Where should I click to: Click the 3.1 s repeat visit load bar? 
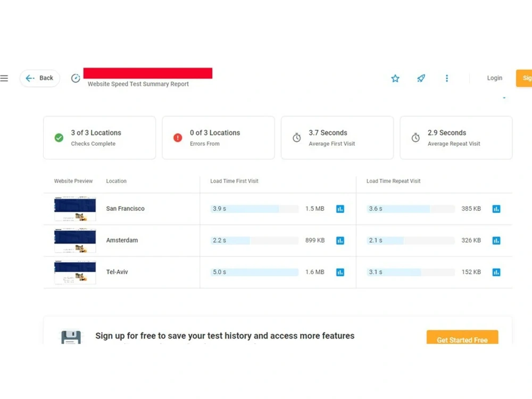[x=411, y=272]
